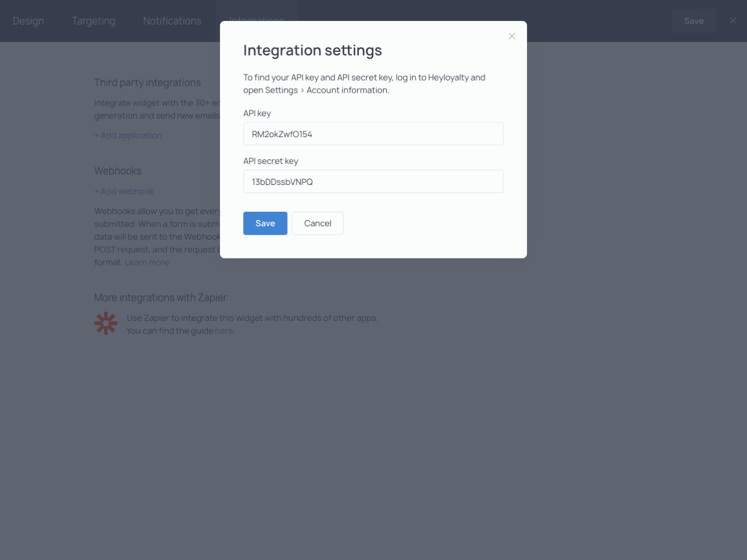Click the Third party integrations heading

(147, 83)
